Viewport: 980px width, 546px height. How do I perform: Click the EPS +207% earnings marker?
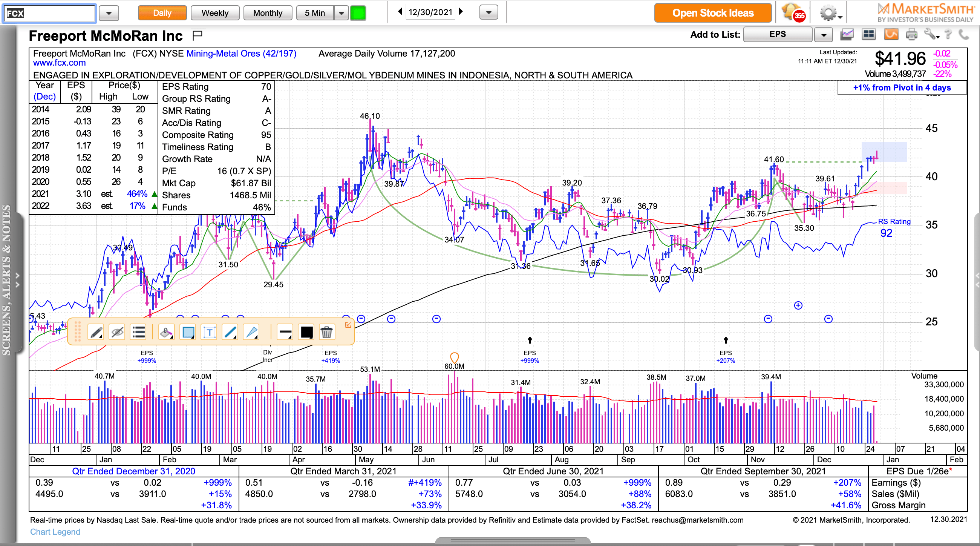[726, 356]
